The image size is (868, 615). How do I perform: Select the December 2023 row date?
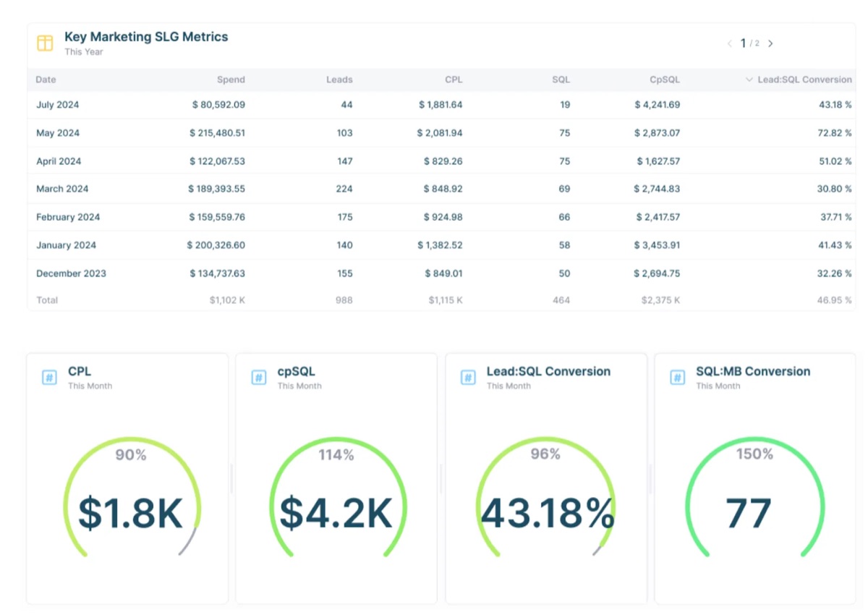pos(71,273)
